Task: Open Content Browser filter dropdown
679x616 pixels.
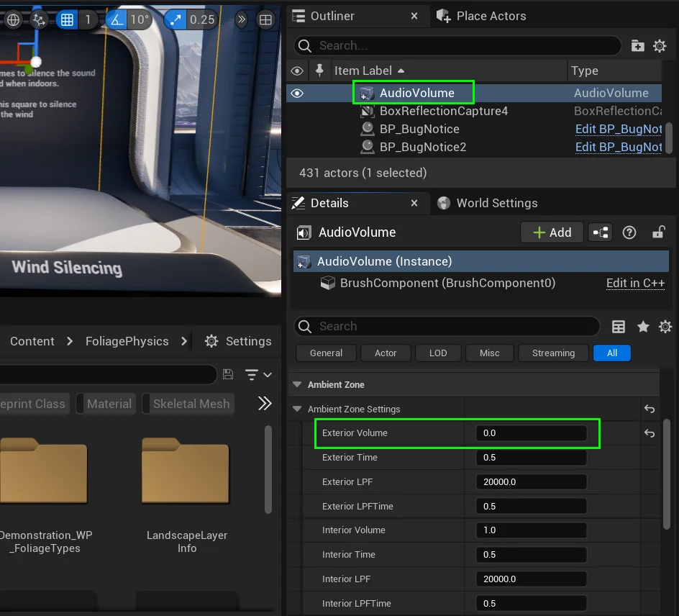Action: tap(258, 375)
